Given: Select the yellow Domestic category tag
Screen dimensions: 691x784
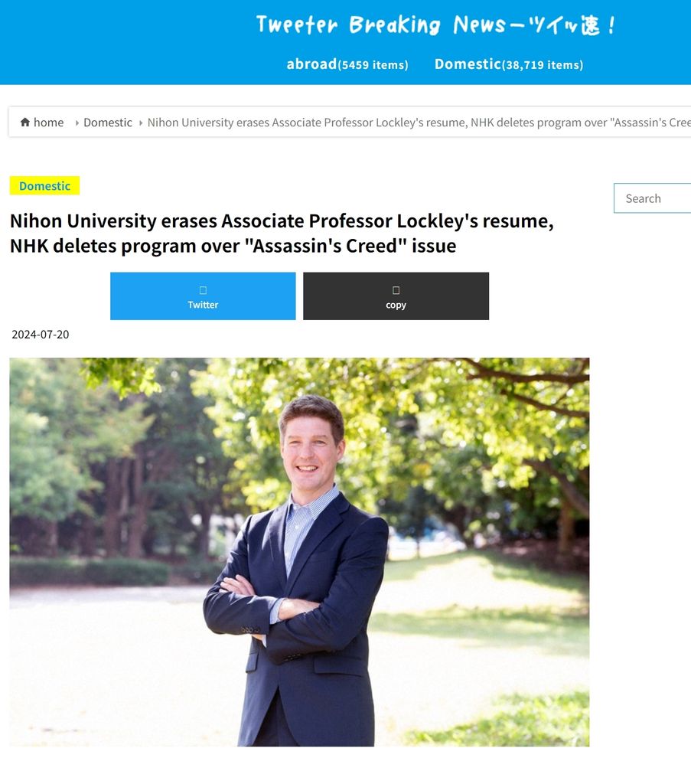Looking at the screenshot, I should 44,185.
